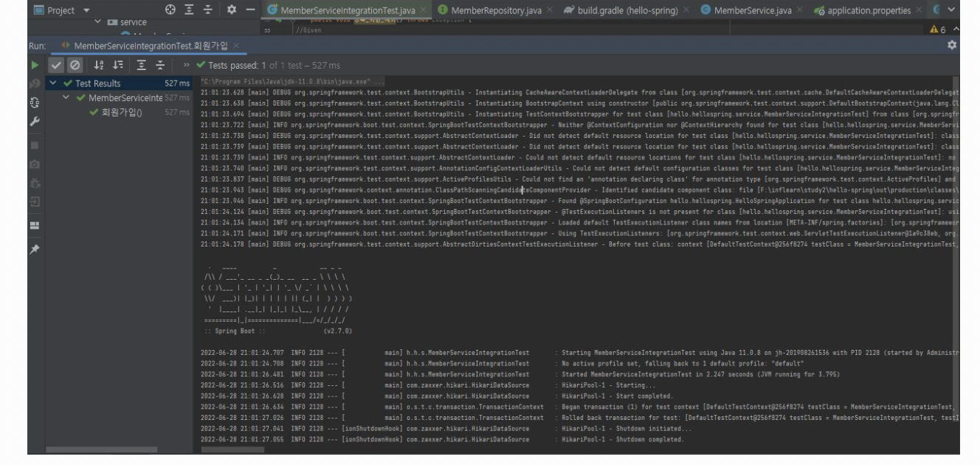Click the exit icon in Run sidebar
This screenshot has width=980, height=465.
point(36,201)
